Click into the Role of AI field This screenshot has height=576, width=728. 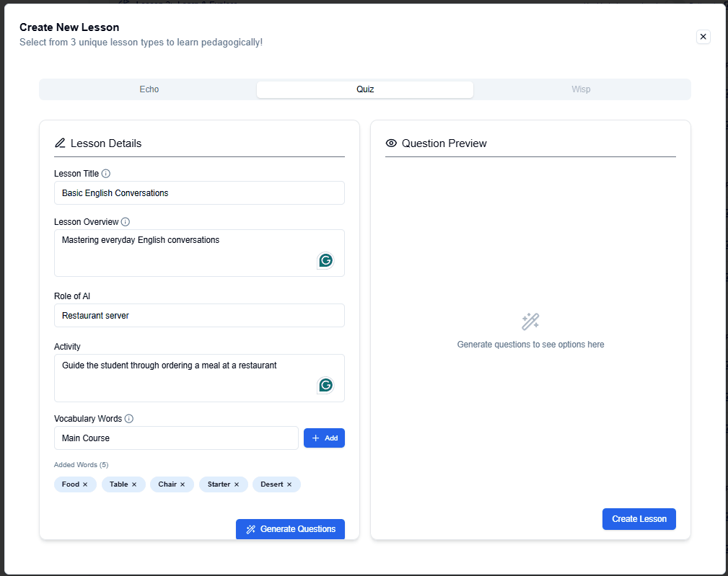point(199,316)
